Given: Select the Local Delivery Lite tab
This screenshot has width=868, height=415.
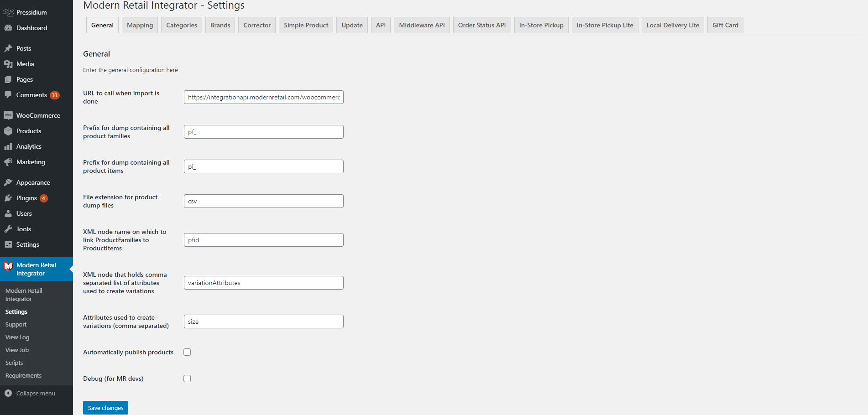Looking at the screenshot, I should tap(673, 25).
